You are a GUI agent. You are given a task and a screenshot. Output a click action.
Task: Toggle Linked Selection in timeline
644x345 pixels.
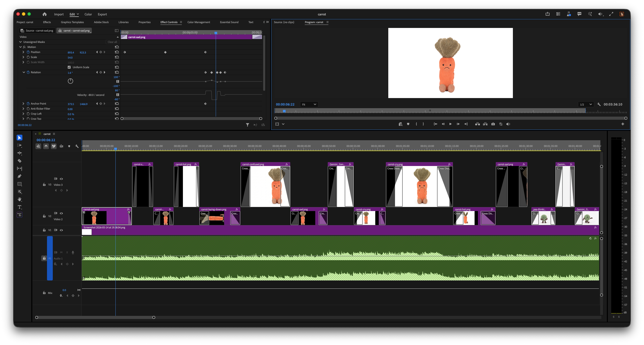tap(54, 146)
